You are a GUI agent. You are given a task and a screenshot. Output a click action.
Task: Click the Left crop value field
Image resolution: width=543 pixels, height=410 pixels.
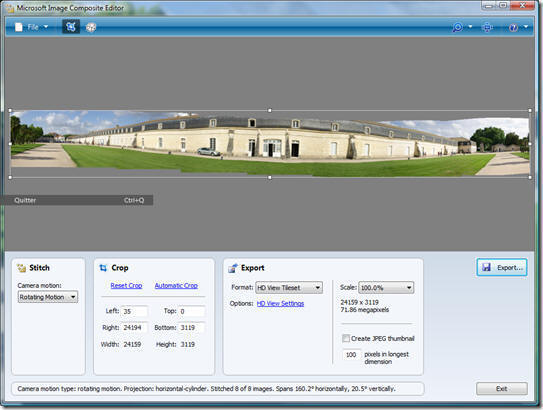click(x=135, y=311)
